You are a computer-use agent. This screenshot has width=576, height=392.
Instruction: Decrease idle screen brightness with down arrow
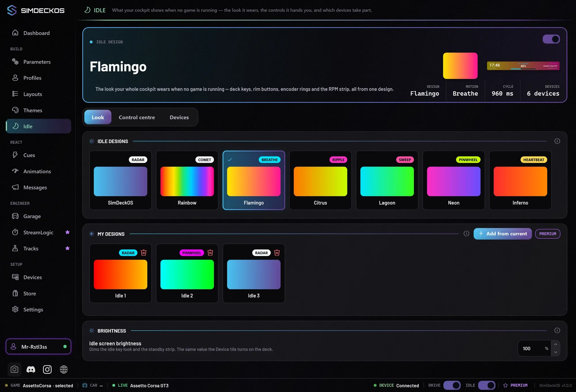coord(556,352)
